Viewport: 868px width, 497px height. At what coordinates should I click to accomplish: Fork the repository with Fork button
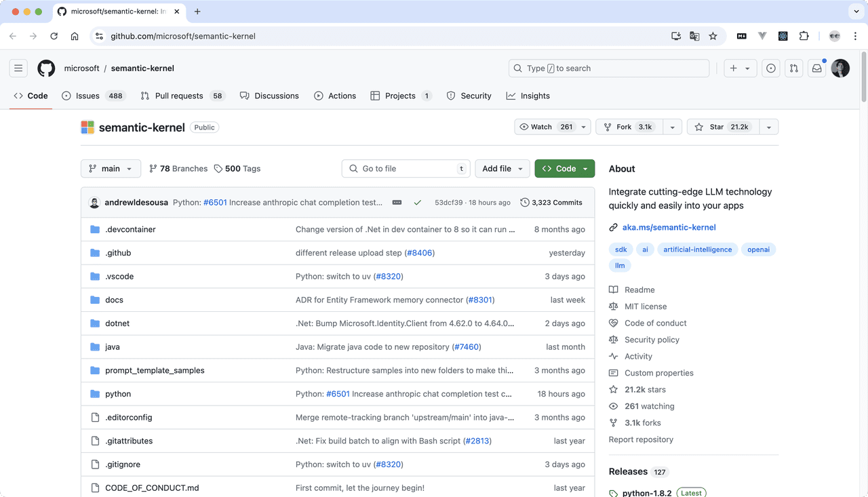629,127
